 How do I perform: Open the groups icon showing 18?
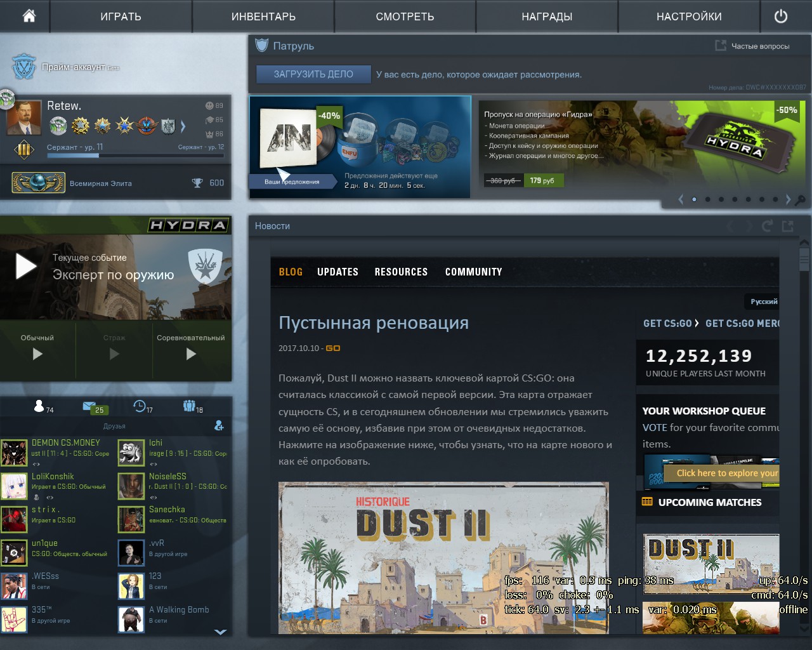click(x=189, y=406)
